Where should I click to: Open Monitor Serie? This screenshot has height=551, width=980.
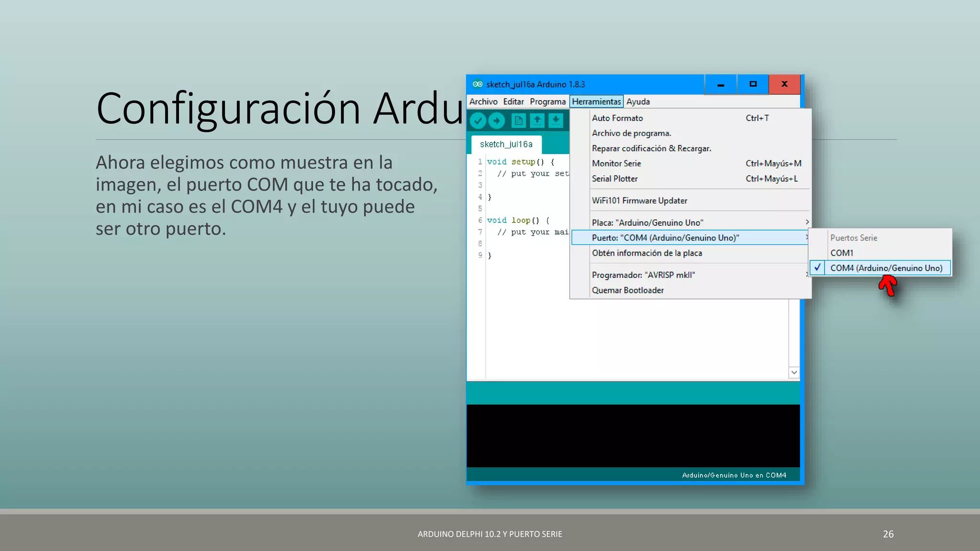[690, 164]
